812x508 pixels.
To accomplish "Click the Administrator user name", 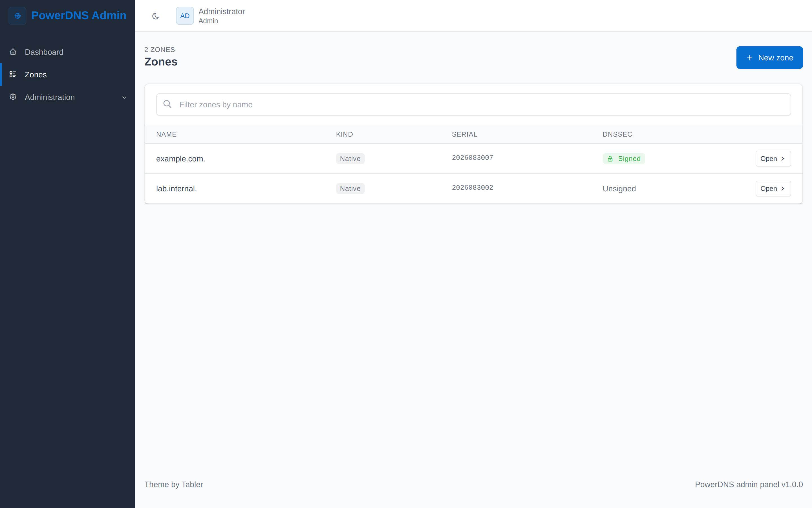I will click(x=221, y=11).
